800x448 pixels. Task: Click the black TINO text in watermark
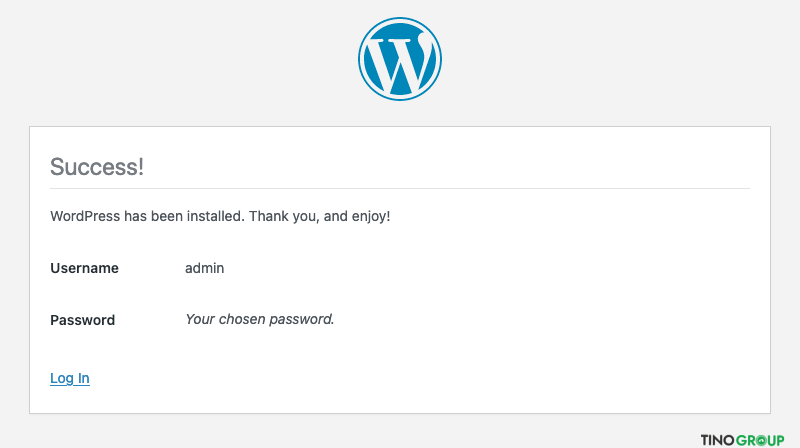(x=718, y=440)
